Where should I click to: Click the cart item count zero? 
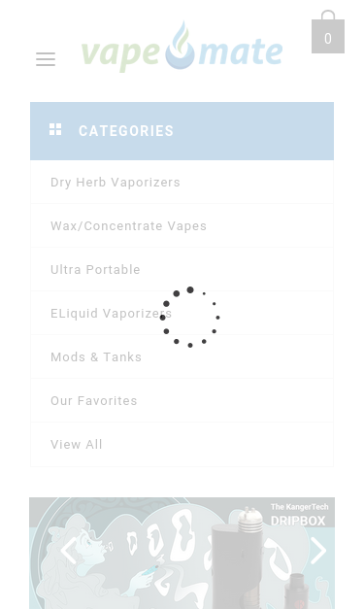pos(328,39)
